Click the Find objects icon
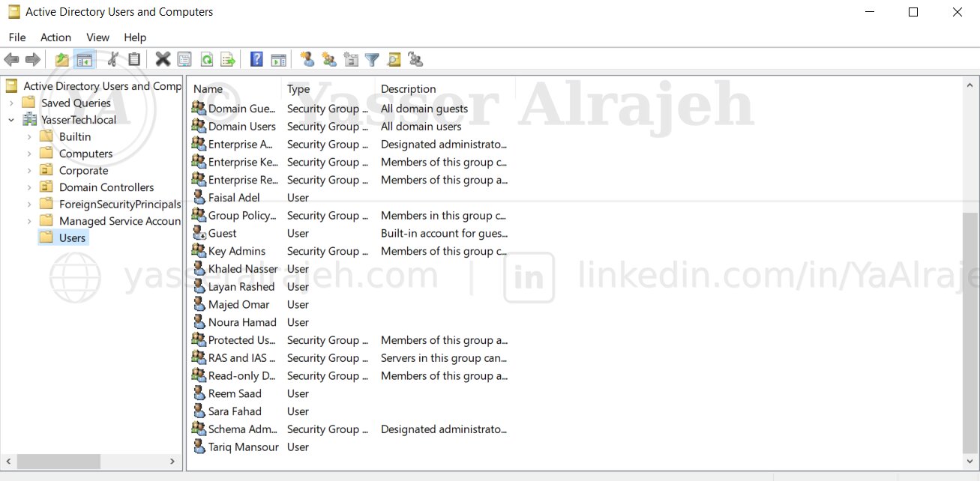The width and height of the screenshot is (980, 481). [x=394, y=60]
